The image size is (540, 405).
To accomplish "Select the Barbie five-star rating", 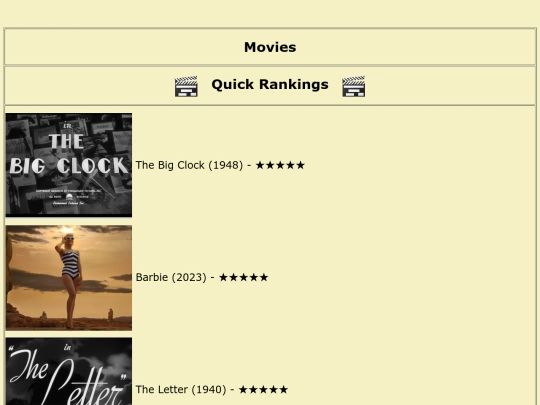I will [x=243, y=277].
